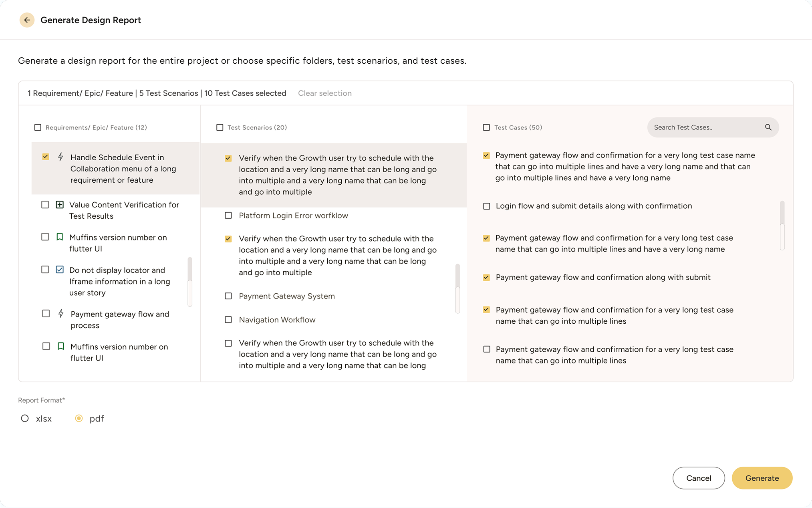The width and height of the screenshot is (812, 508).
Task: Click plus-box icon beside Value Content Verification
Action: [60, 205]
